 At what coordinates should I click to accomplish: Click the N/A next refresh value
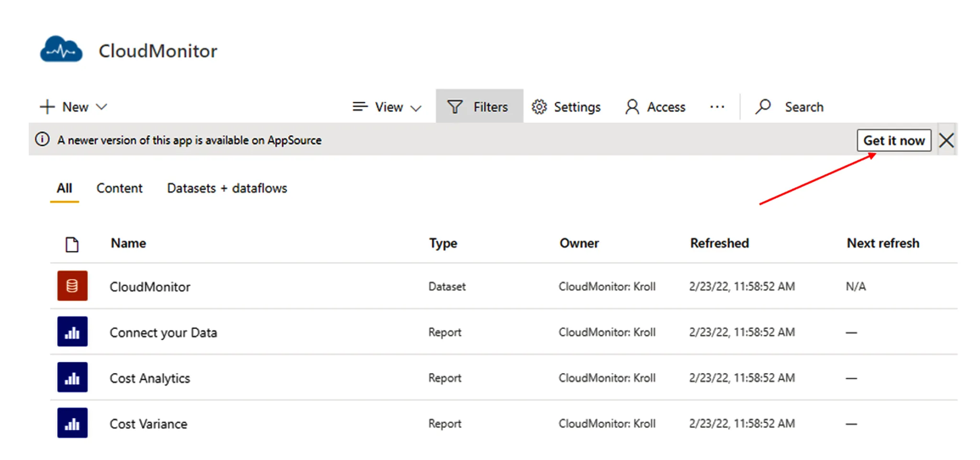(x=856, y=286)
